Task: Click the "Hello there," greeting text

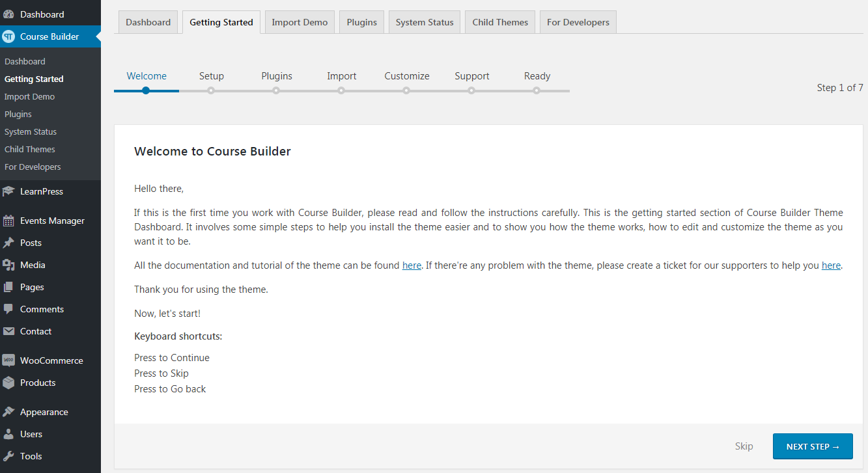Action: point(159,189)
